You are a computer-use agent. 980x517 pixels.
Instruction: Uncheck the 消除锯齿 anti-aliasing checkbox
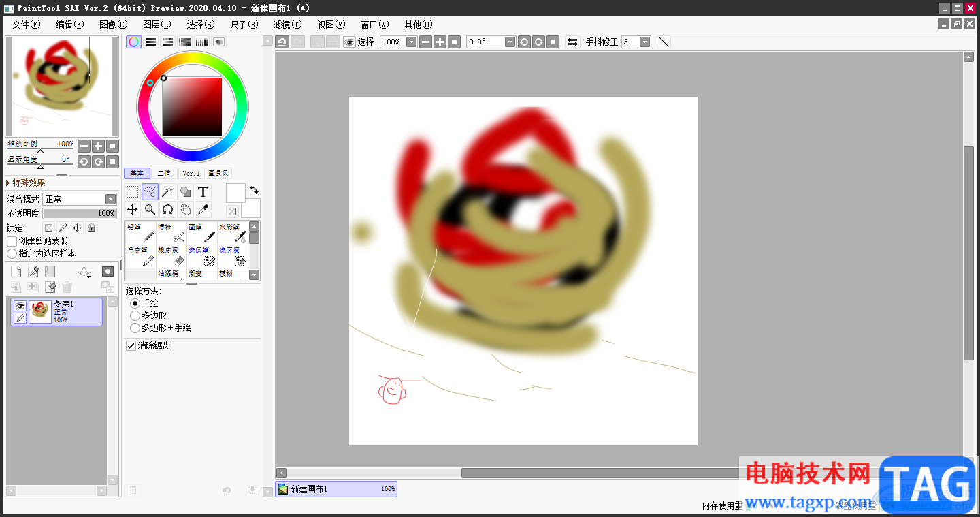click(131, 346)
